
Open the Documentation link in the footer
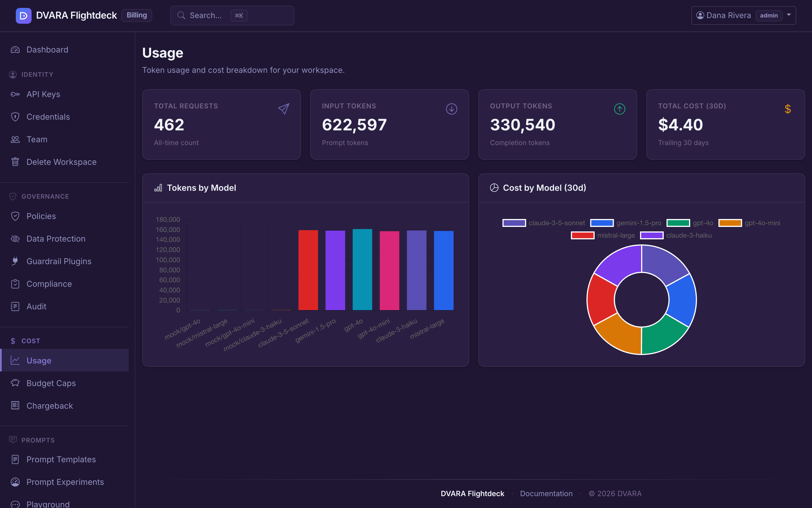(x=546, y=494)
